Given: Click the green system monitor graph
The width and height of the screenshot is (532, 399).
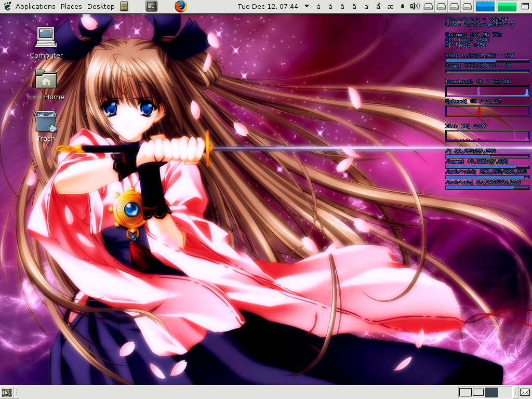Looking at the screenshot, I should tap(507, 6).
